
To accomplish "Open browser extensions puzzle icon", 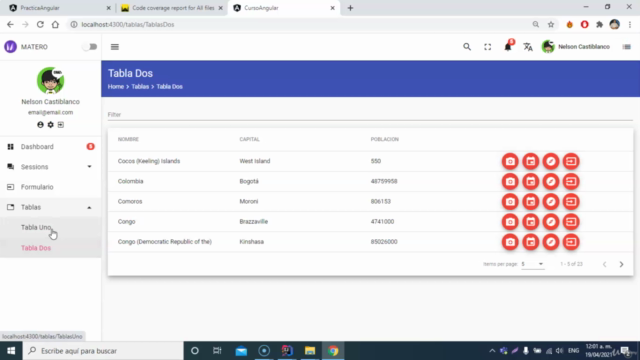I will pyautogui.click(x=599, y=24).
